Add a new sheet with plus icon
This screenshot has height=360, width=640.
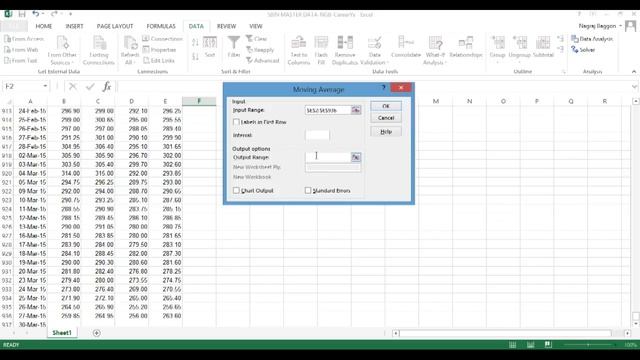pos(96,333)
